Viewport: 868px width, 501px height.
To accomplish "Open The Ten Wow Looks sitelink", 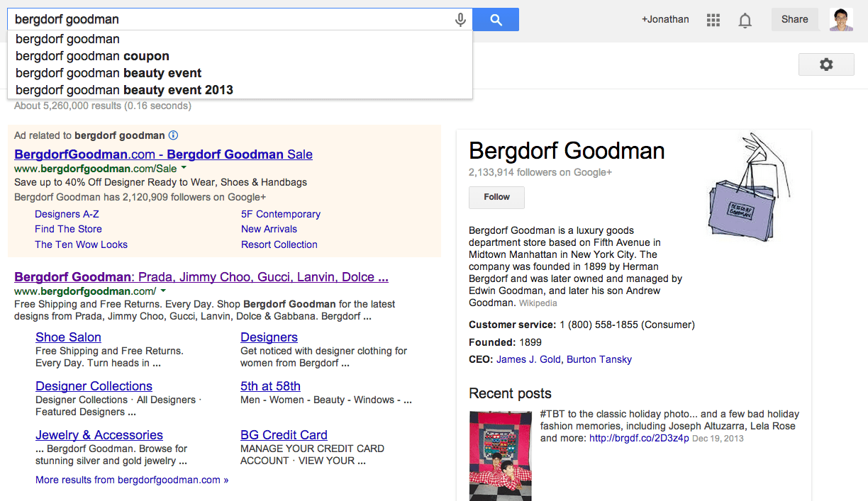I will (x=81, y=244).
